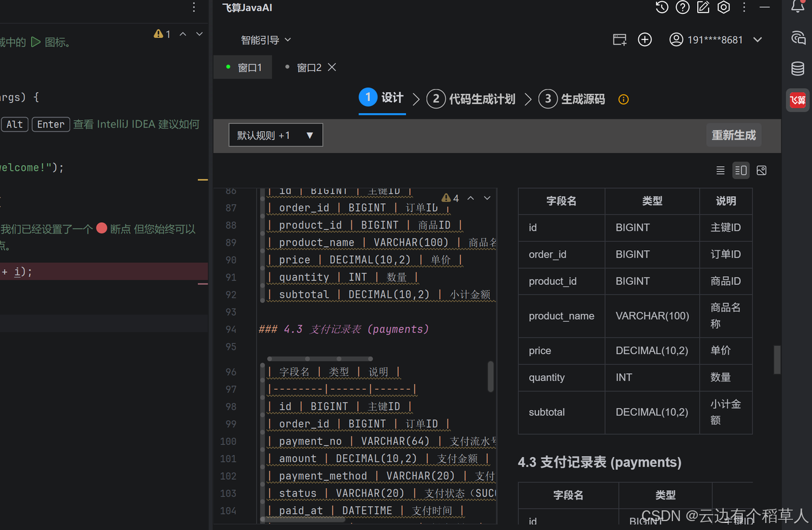
Task: Open the hexagon settings icon
Action: click(x=724, y=8)
